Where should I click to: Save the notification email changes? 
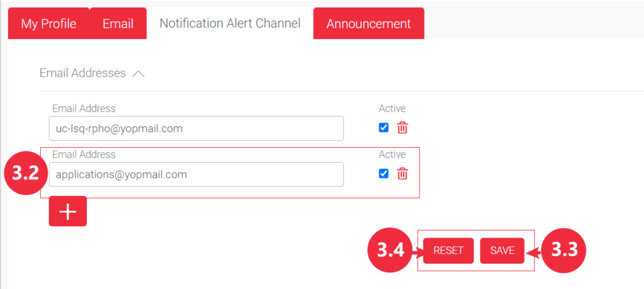502,250
